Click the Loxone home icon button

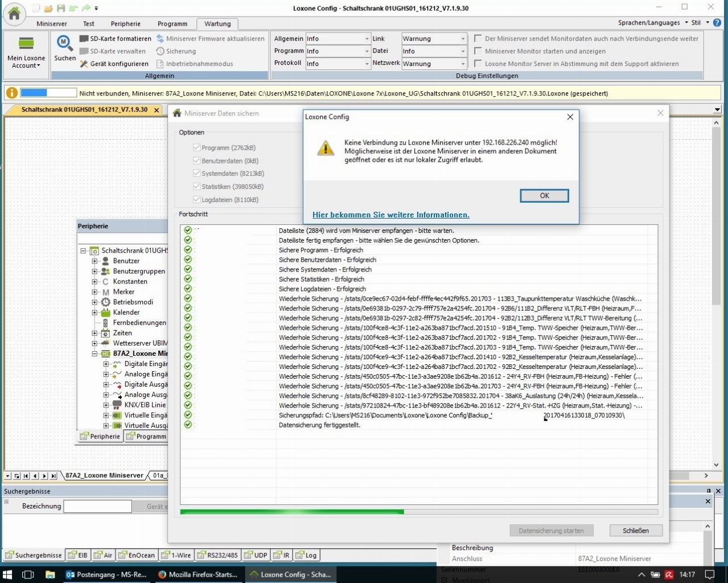tap(14, 14)
